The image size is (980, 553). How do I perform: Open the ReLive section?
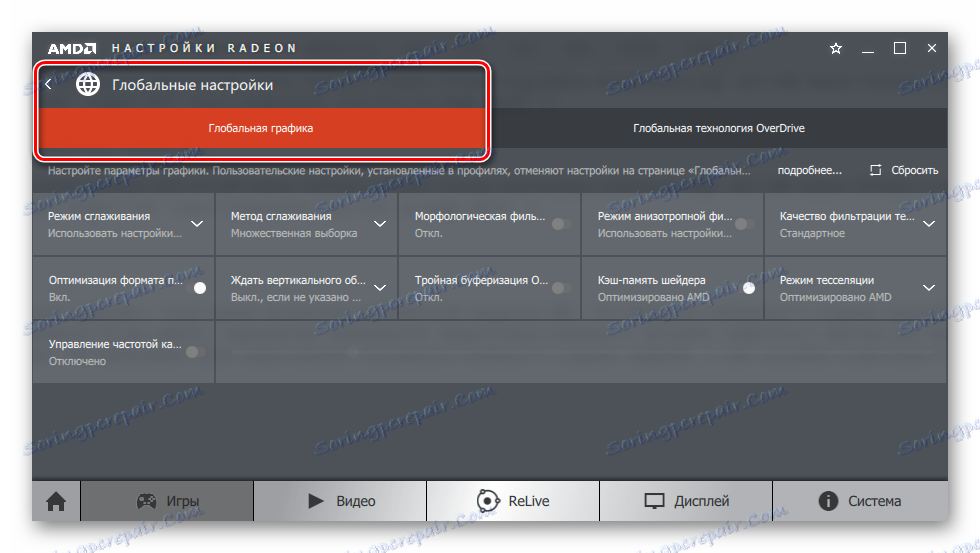click(x=513, y=501)
